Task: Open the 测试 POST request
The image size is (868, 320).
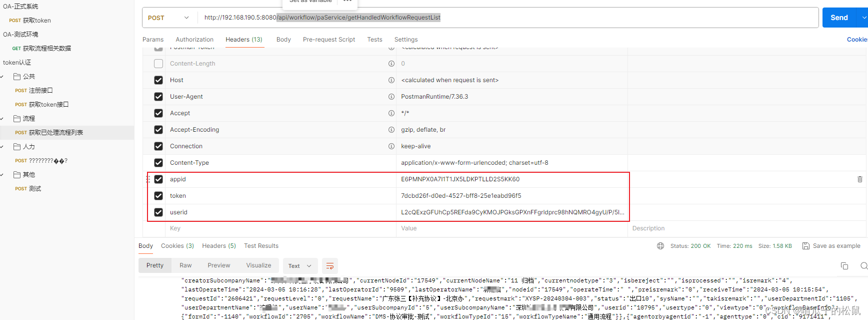Action: [x=28, y=189]
